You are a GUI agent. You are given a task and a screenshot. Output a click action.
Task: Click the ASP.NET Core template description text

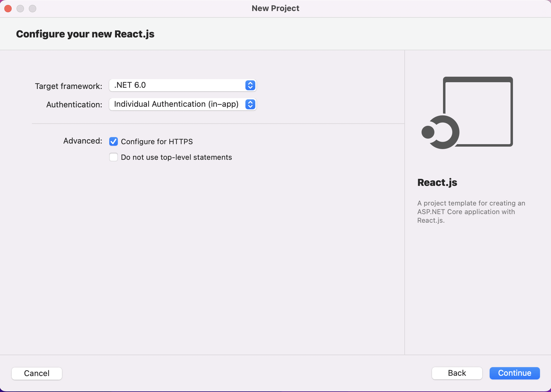tap(471, 212)
